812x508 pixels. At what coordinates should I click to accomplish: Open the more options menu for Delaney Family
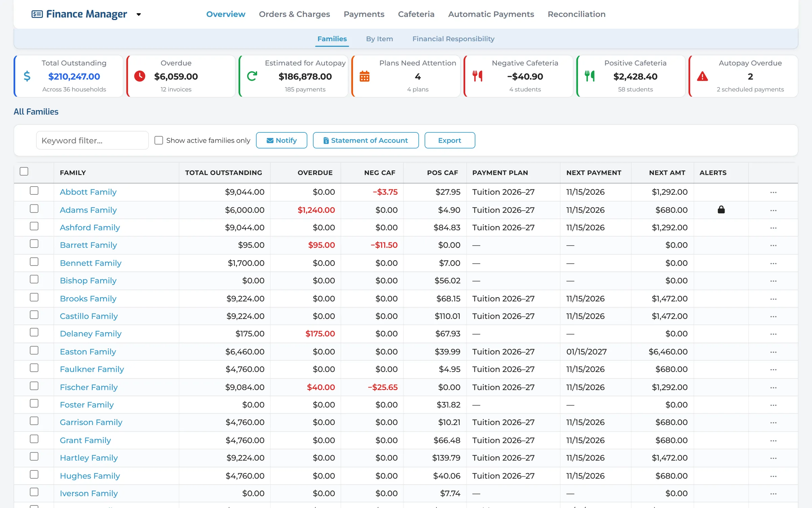click(773, 334)
